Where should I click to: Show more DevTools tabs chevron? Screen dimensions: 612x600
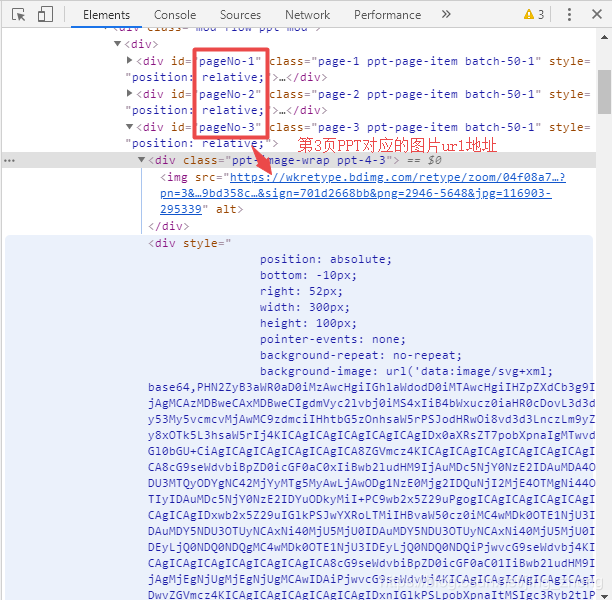point(446,14)
